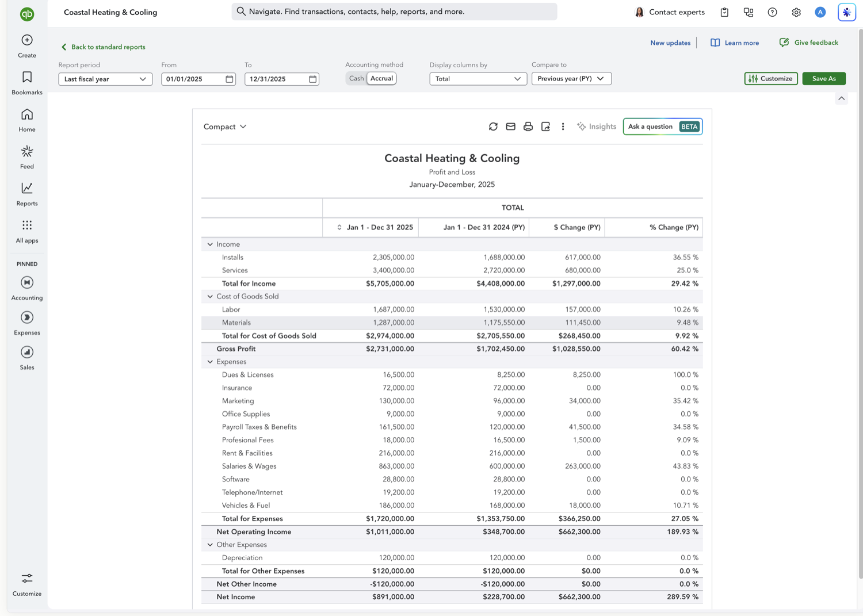Open the Compact view dropdown

click(x=225, y=127)
